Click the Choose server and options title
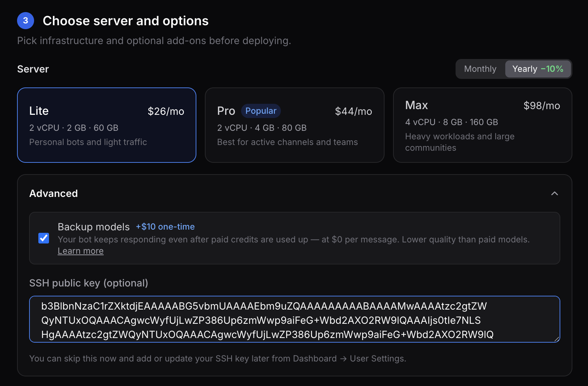This screenshot has width=588, height=386. (x=125, y=21)
